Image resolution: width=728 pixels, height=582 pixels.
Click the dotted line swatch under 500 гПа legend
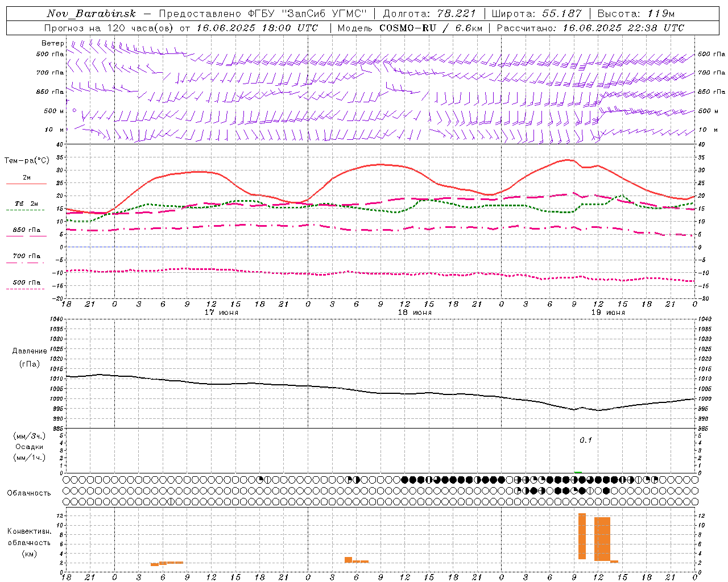25,289
